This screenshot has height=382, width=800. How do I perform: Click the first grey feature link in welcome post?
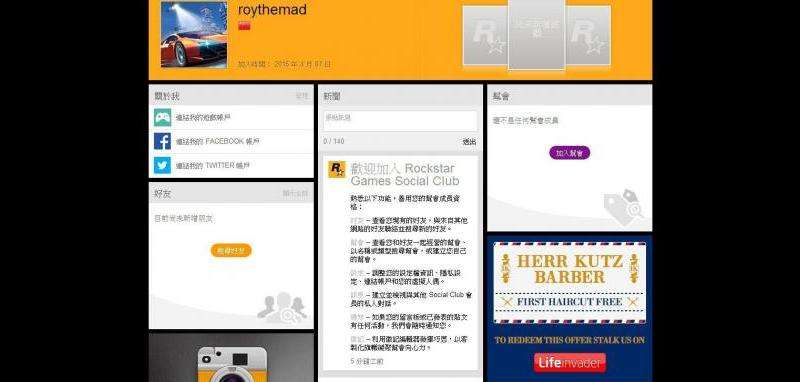tap(356, 221)
